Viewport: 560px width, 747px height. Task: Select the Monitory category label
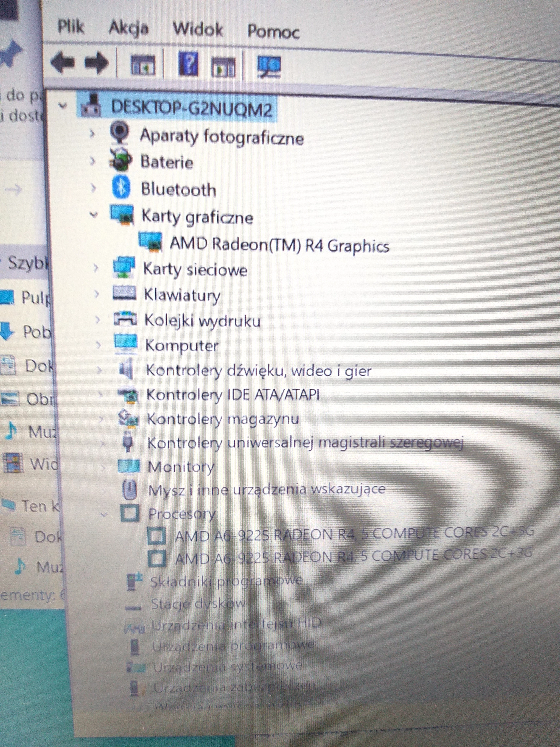point(181,467)
